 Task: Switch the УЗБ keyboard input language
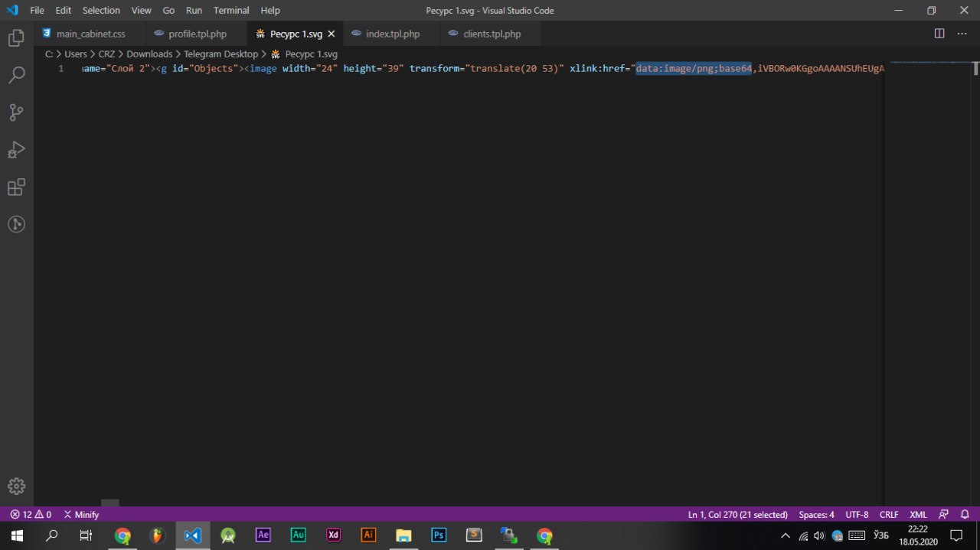pos(880,535)
